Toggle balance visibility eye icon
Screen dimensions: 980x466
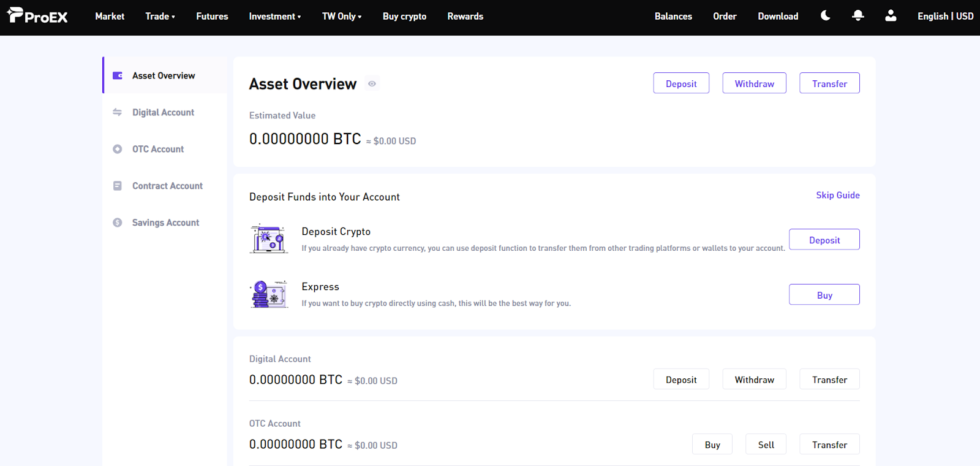[372, 84]
